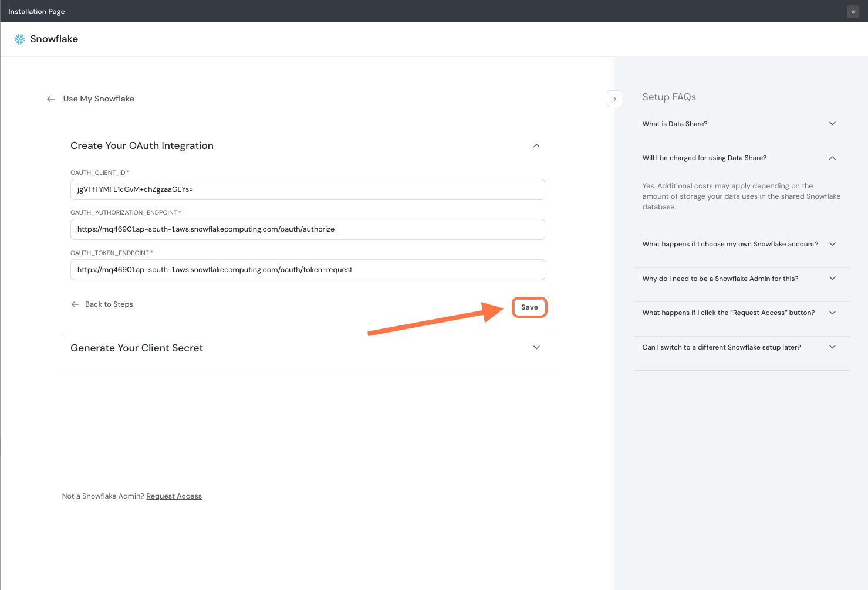Expand the Generate Your Client Secret section

pos(536,348)
